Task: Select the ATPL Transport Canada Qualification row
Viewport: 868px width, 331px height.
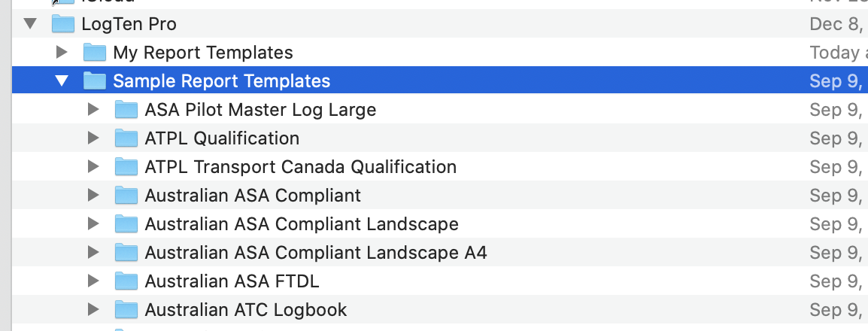Action: pos(300,167)
